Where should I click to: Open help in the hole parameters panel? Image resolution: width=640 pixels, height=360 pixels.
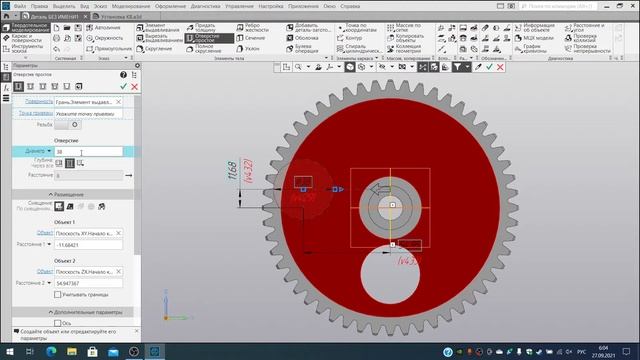[123, 75]
